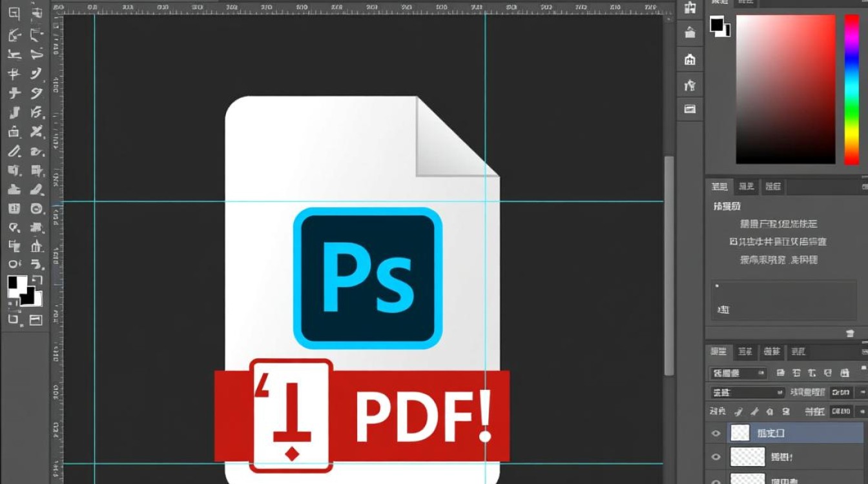The height and width of the screenshot is (484, 868).
Task: Click the second layer's checkered thumbnail
Action: 747,458
